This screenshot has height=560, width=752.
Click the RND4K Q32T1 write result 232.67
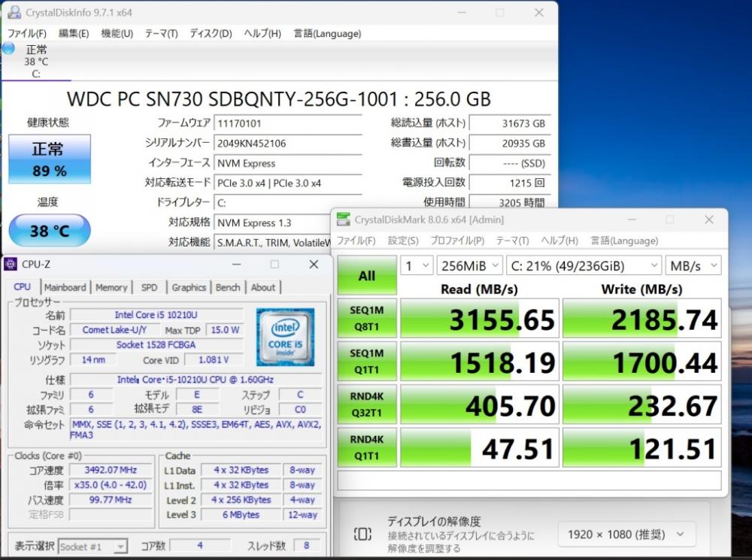point(641,404)
